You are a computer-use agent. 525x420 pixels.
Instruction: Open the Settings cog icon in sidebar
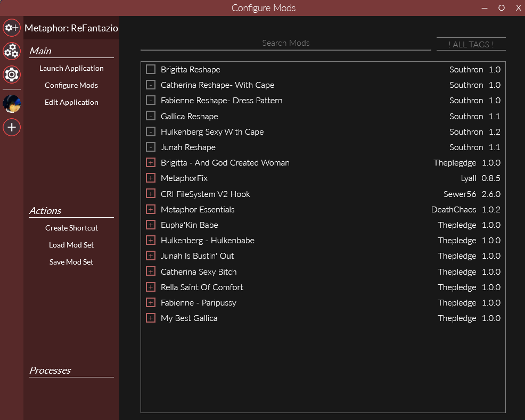(12, 75)
